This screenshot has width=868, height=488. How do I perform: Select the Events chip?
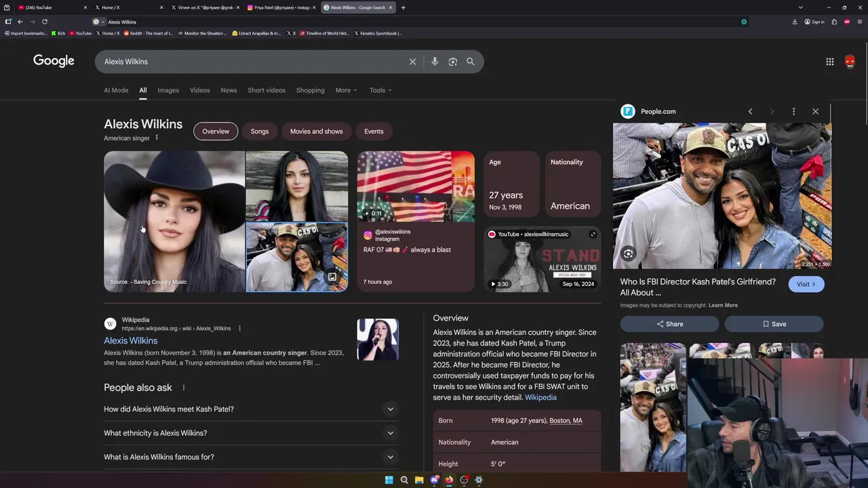374,131
